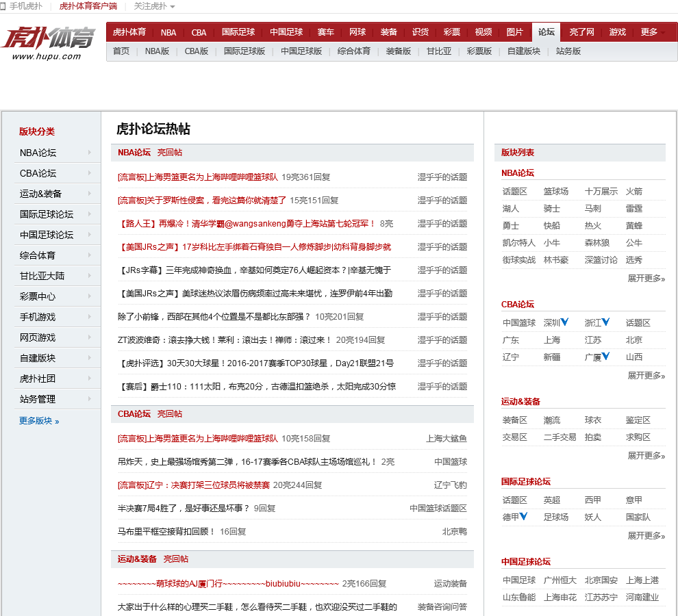Open CBA in the red navbar
The image size is (678, 616).
(199, 32)
